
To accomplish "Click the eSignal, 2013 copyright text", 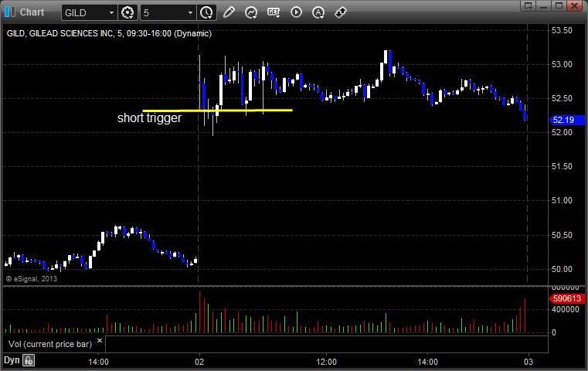I will (x=32, y=279).
